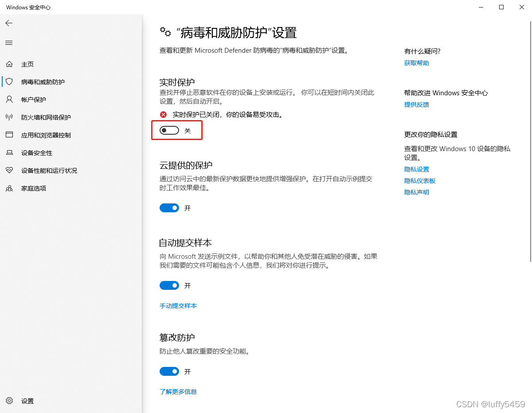Viewport: 532px width, 413px height.
Task: Click the gear icon for 设置
Action: pyautogui.click(x=9, y=401)
